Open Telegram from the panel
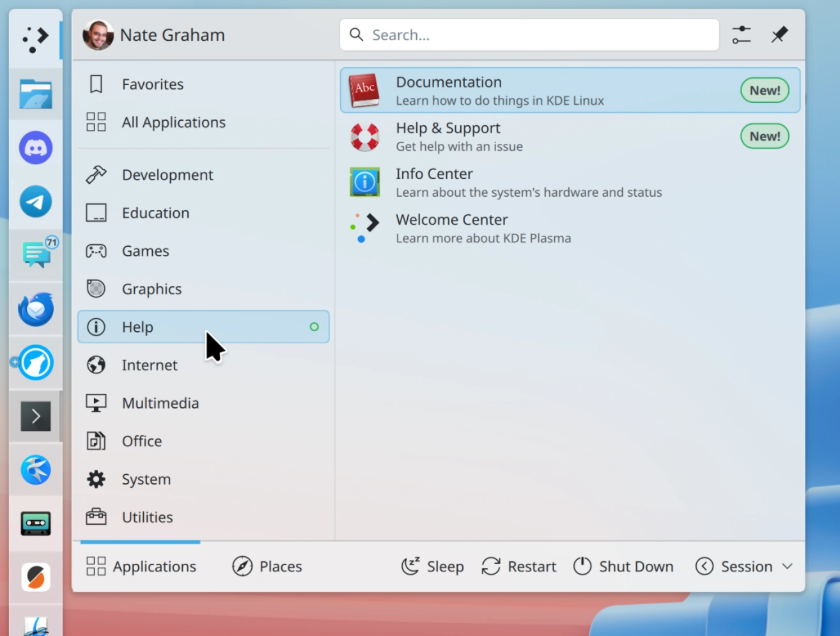 pos(35,201)
